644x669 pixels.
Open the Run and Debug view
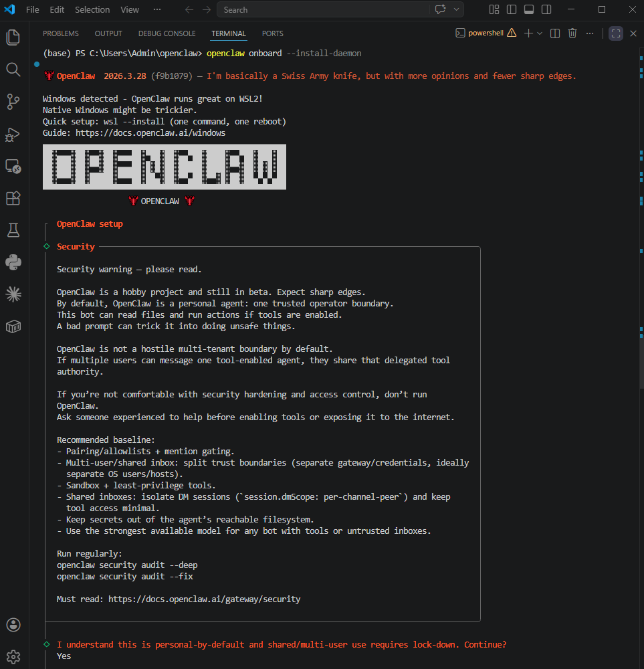(x=13, y=134)
